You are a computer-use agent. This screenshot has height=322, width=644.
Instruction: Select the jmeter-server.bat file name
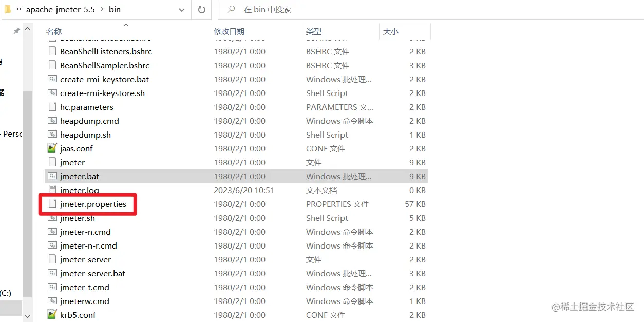[92, 273]
